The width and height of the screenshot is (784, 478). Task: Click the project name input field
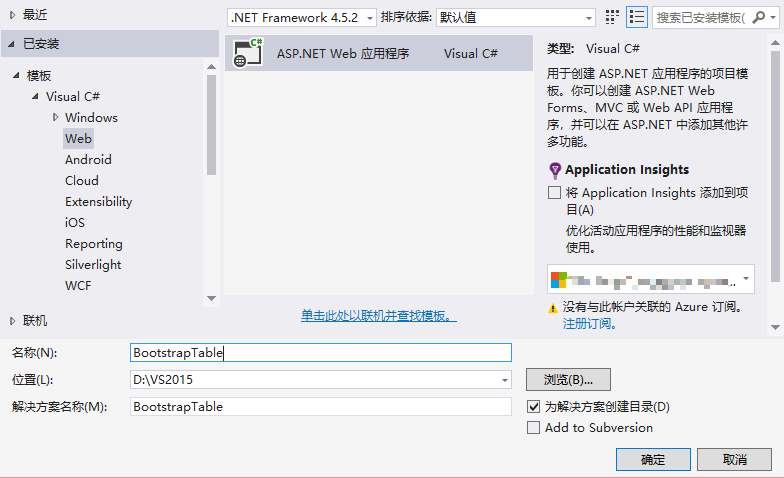320,352
